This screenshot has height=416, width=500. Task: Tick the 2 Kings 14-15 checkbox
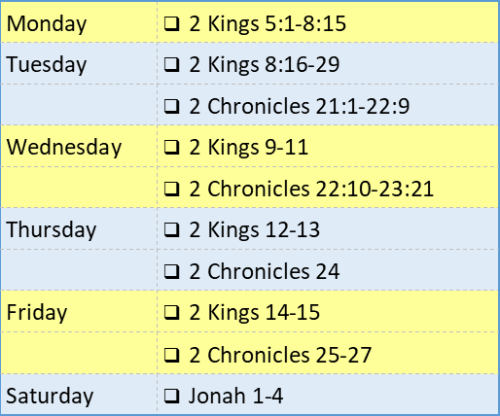(x=172, y=313)
